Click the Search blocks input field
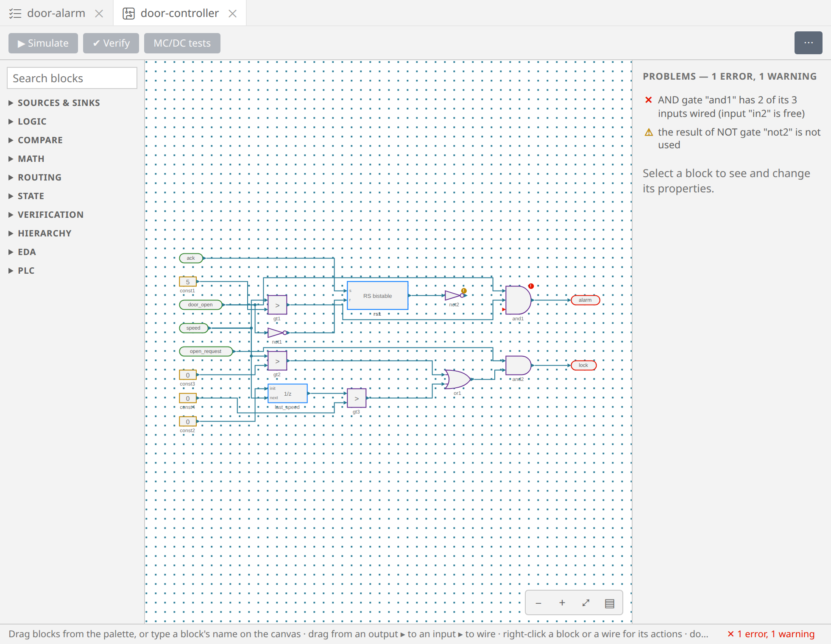The image size is (831, 644). point(72,78)
